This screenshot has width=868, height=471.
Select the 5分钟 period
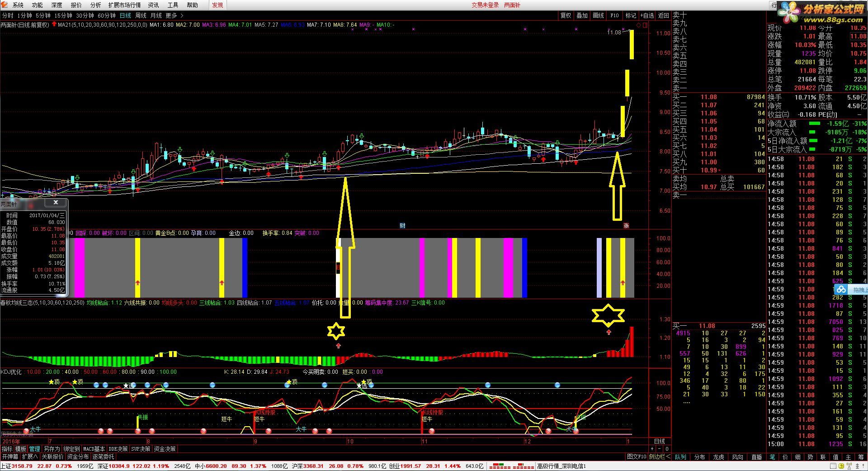point(43,15)
